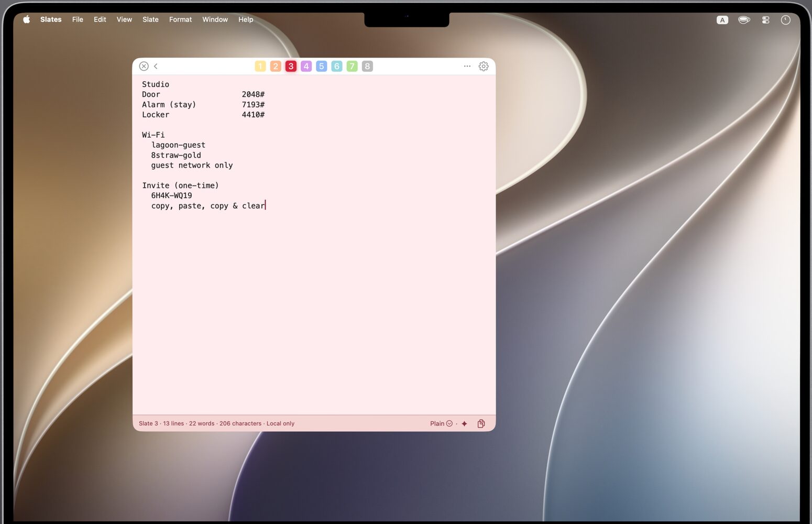Click the '13 lines' count in status bar

[x=173, y=423]
